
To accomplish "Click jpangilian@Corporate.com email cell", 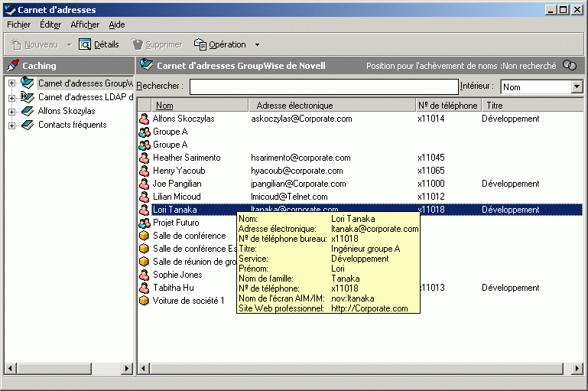I will pos(298,184).
